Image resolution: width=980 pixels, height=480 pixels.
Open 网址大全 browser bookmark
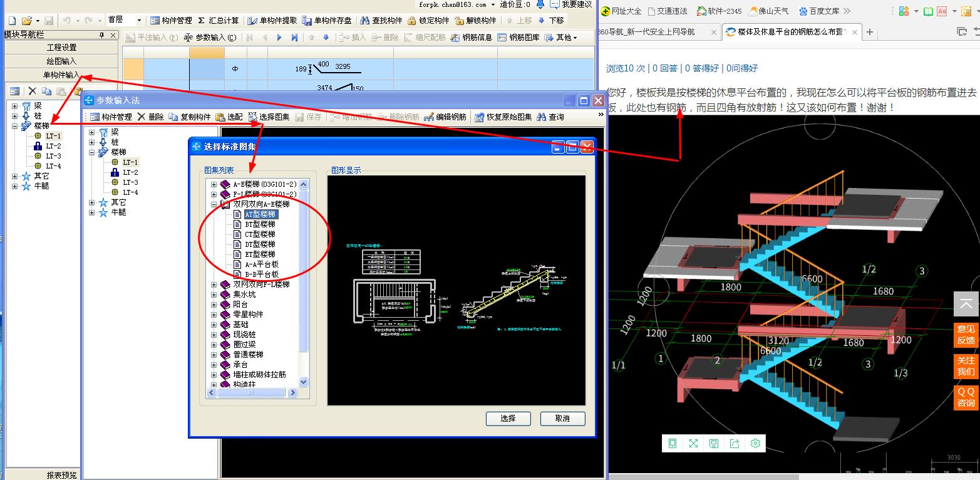(621, 11)
